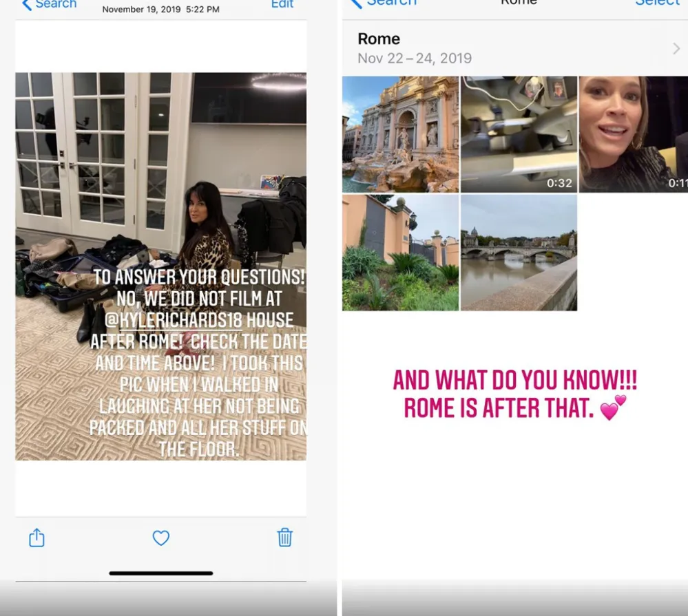Tap the photo of woman packing suitcases
688x616 pixels.
160,193
